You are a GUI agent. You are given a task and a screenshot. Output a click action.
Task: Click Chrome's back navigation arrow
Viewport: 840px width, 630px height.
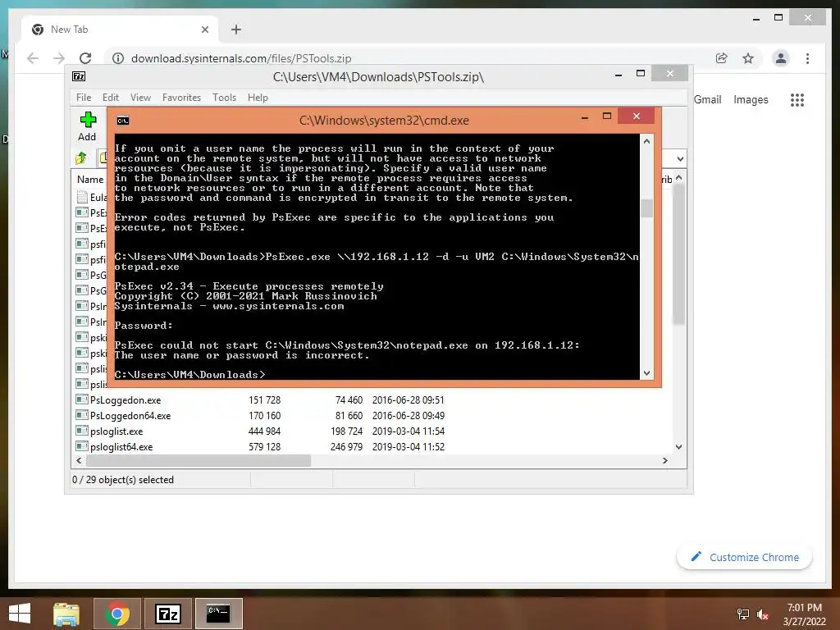(33, 58)
